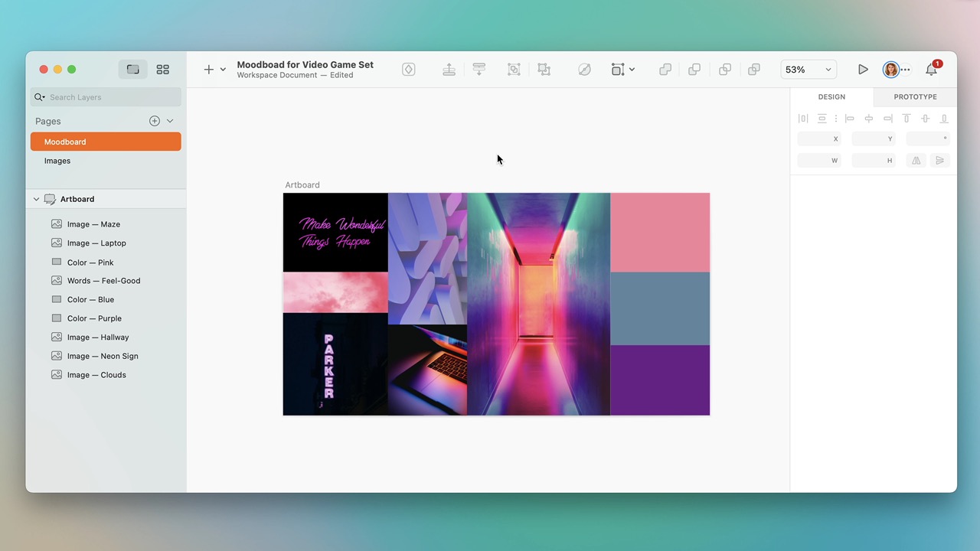Click the purple color block on the artboard

coord(660,380)
